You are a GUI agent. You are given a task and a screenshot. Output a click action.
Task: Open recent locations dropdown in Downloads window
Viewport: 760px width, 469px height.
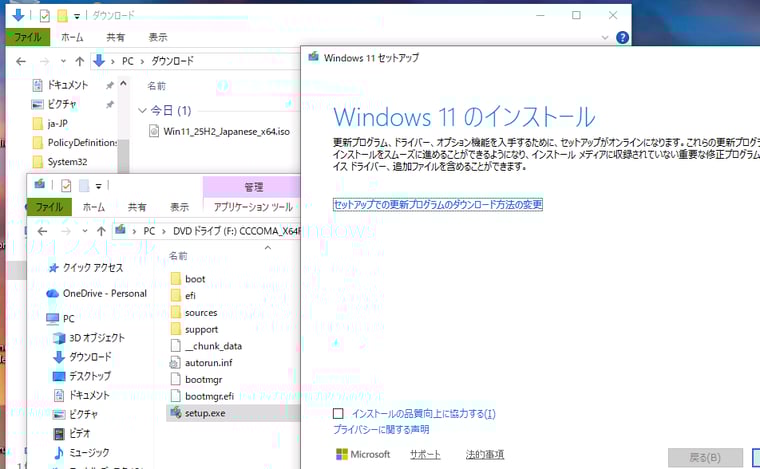click(x=62, y=61)
